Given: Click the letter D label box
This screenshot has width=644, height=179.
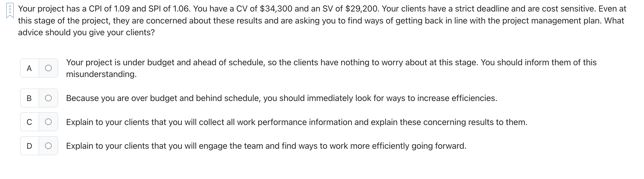Looking at the screenshot, I should [x=29, y=146].
